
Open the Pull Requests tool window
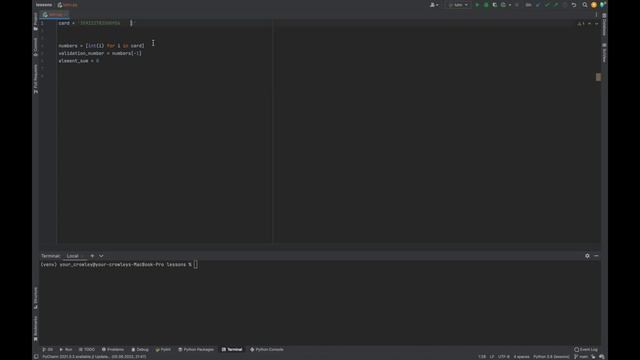36,79
